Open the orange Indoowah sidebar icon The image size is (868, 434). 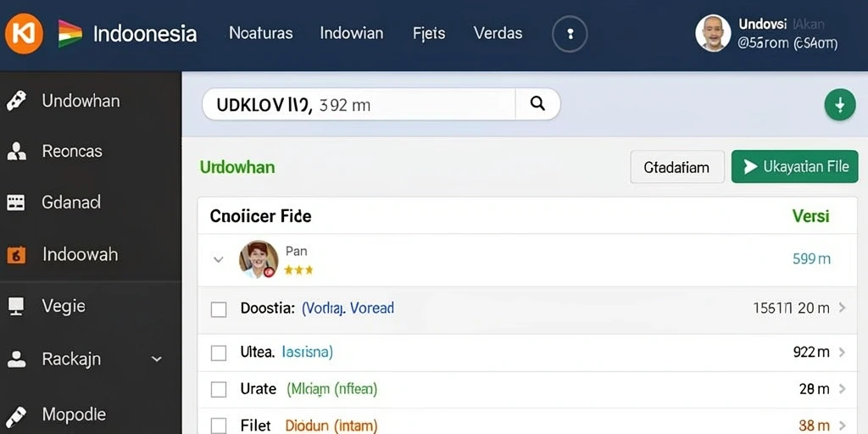pos(16,254)
